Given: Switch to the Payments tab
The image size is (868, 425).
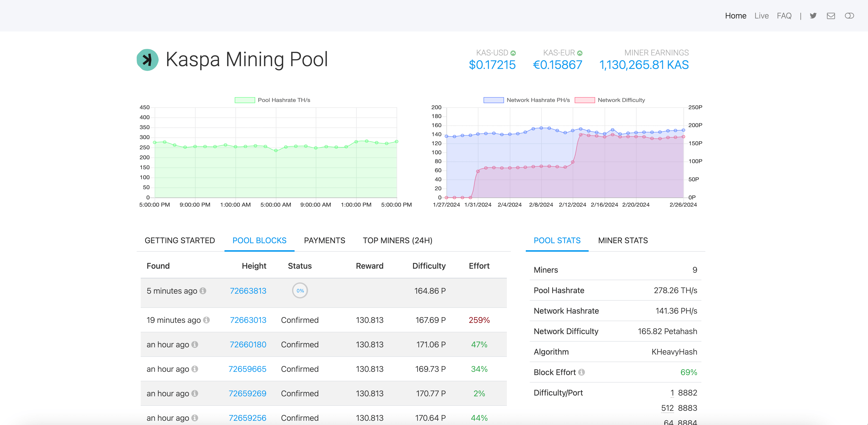Looking at the screenshot, I should pyautogui.click(x=325, y=240).
